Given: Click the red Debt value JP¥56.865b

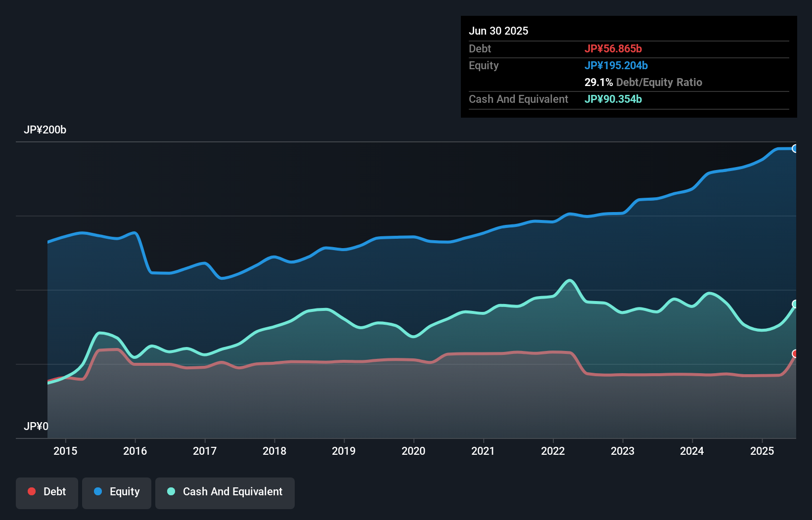Looking at the screenshot, I should [614, 48].
